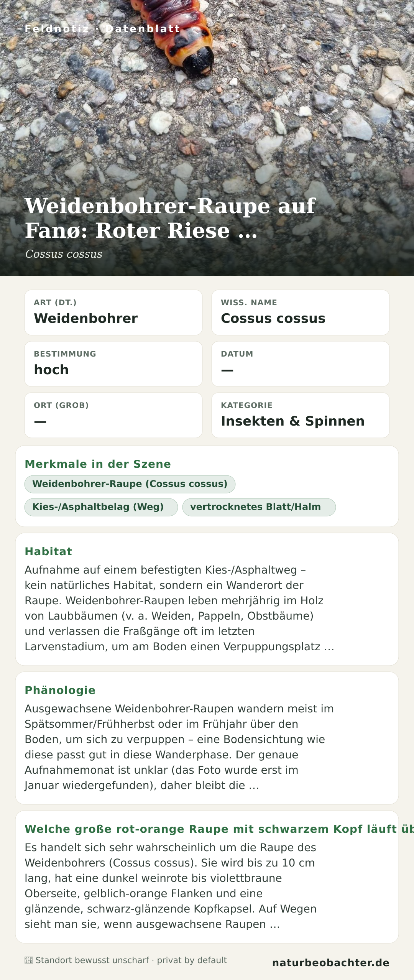Expand the Welche große rot-orange Raupe question
This screenshot has width=414, height=980.
click(207, 877)
